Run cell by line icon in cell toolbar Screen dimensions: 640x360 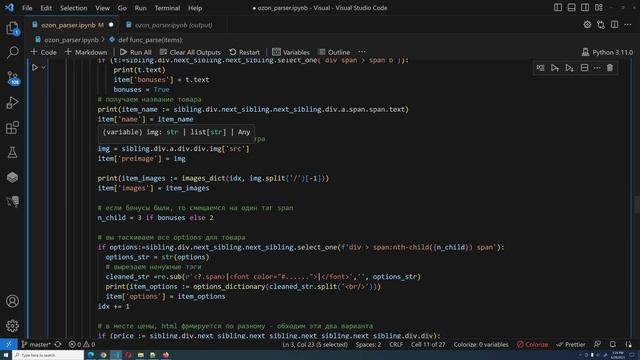point(540,68)
